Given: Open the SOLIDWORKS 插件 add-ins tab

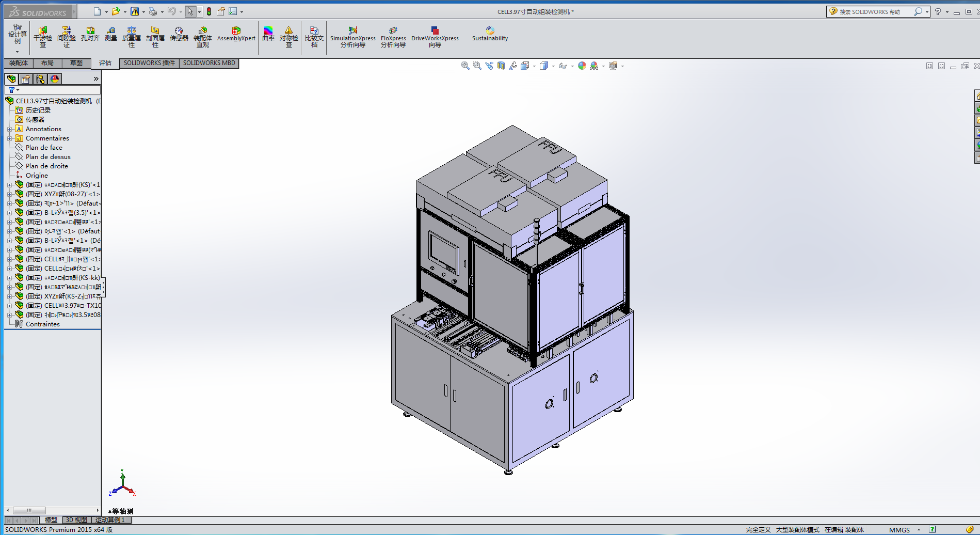Looking at the screenshot, I should pos(150,63).
